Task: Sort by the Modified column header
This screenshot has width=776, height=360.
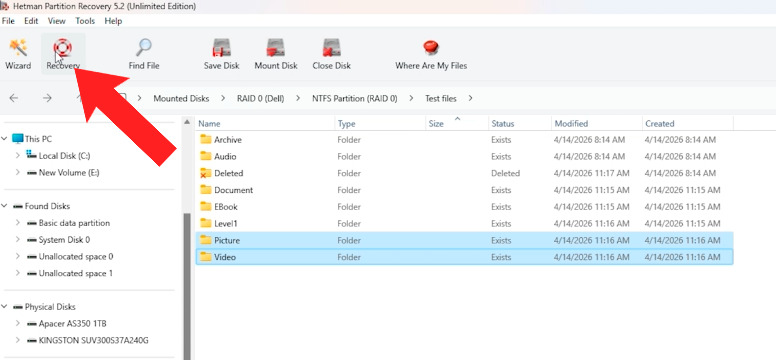Action: [x=596, y=124]
